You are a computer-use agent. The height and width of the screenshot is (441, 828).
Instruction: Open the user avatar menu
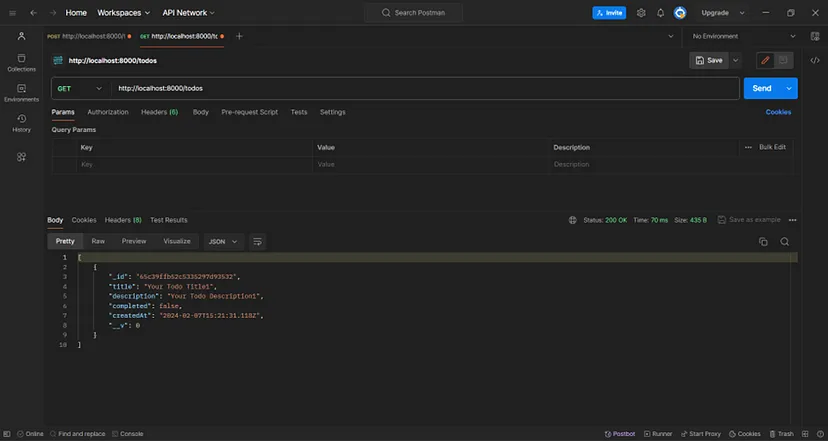tap(680, 13)
